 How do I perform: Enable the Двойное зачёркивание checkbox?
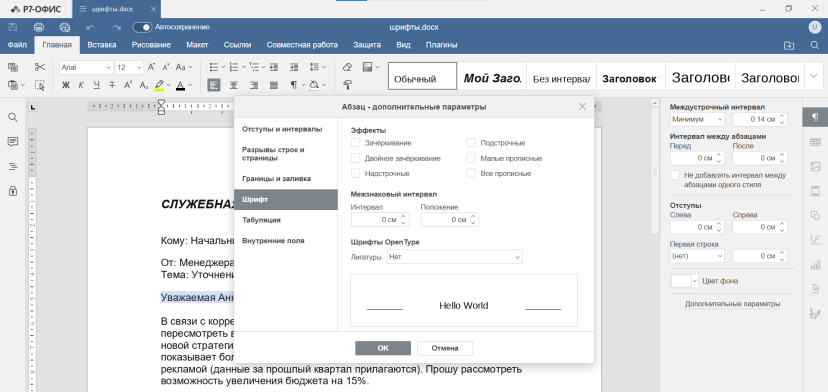tap(355, 158)
